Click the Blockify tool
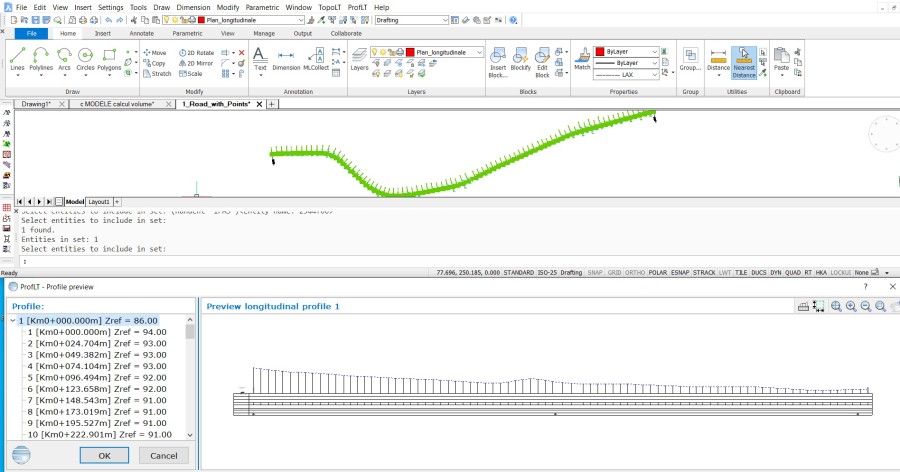The width and height of the screenshot is (900, 472). coord(521,59)
